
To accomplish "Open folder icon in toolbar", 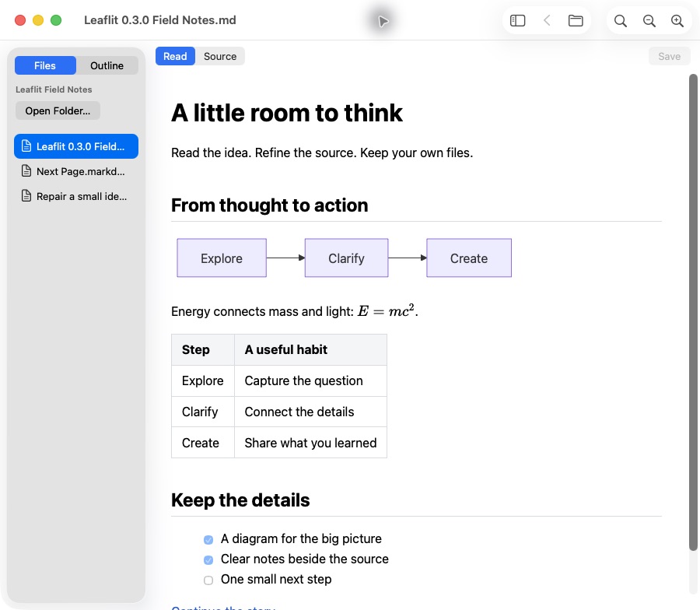I will (x=576, y=20).
